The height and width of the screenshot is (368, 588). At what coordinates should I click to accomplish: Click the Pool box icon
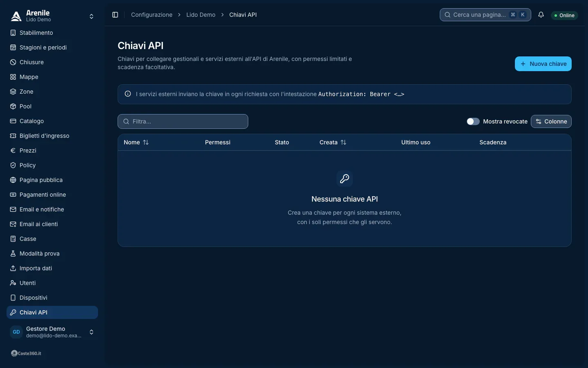coord(13,106)
